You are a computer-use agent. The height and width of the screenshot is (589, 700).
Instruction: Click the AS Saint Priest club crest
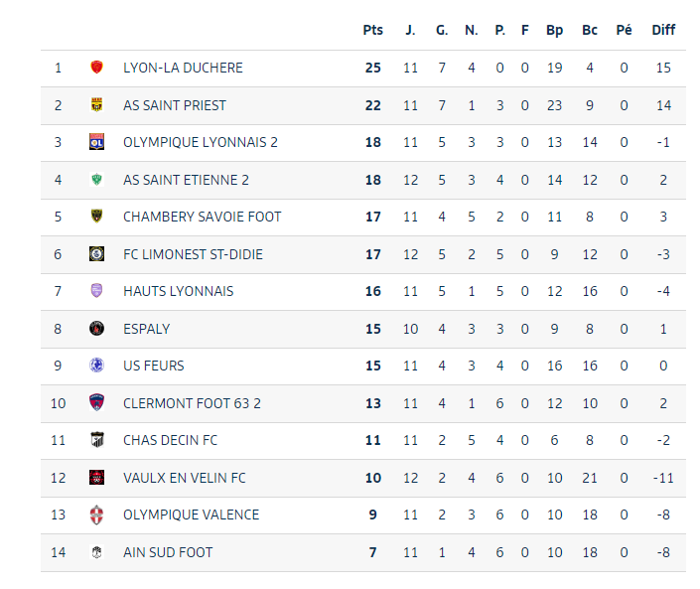[97, 105]
